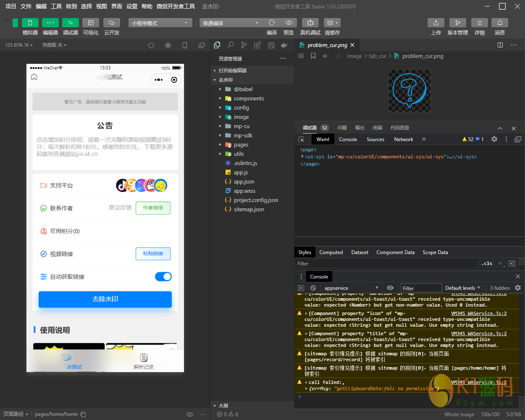Clear console with the block icon
Screen dimensions: 525x420
pyautogui.click(x=313, y=288)
